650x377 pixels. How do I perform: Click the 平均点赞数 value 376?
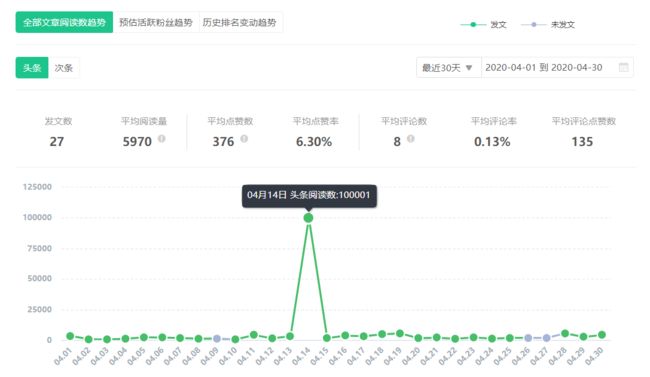(223, 142)
